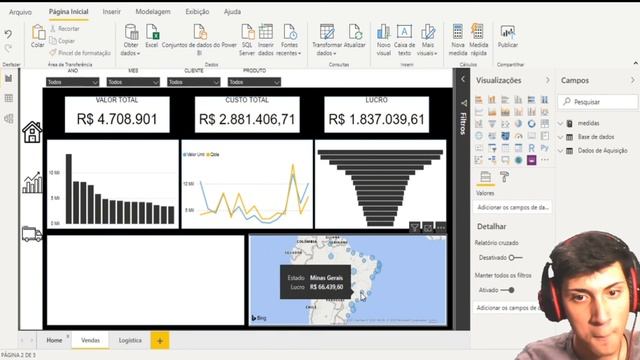Viewport: 640px width, 360px height.
Task: Select the purple custom visual icon
Action: coord(531,160)
